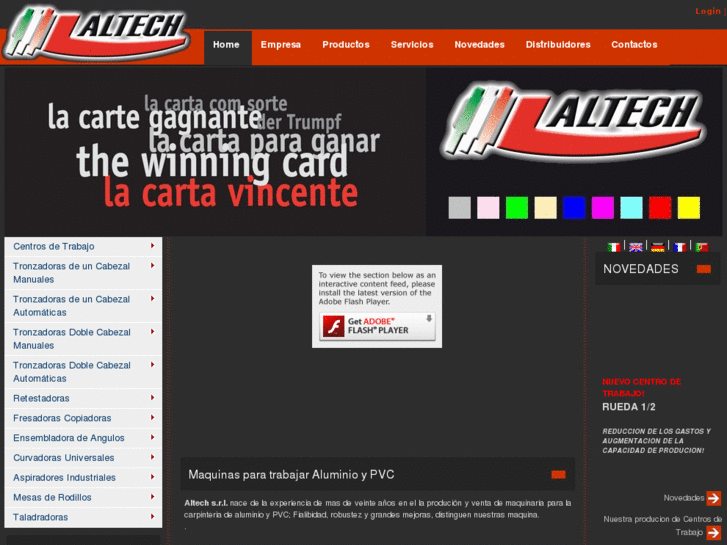Open the Mesas de Rodillos link

click(x=52, y=497)
